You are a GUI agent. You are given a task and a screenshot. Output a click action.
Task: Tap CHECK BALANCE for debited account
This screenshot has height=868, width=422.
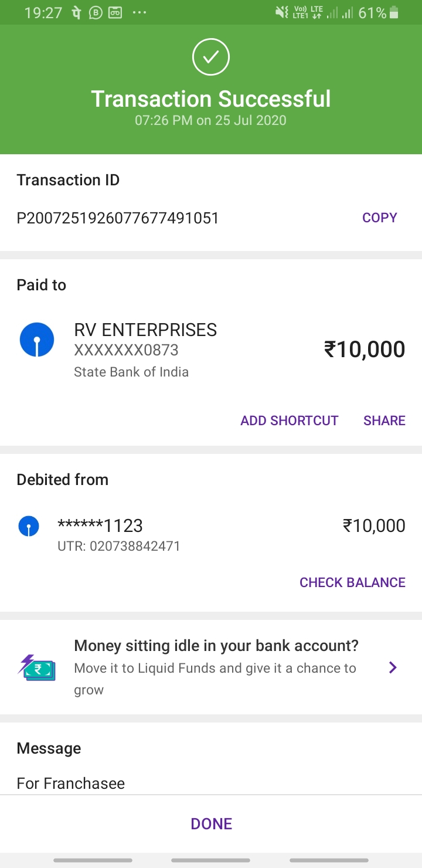pos(352,582)
